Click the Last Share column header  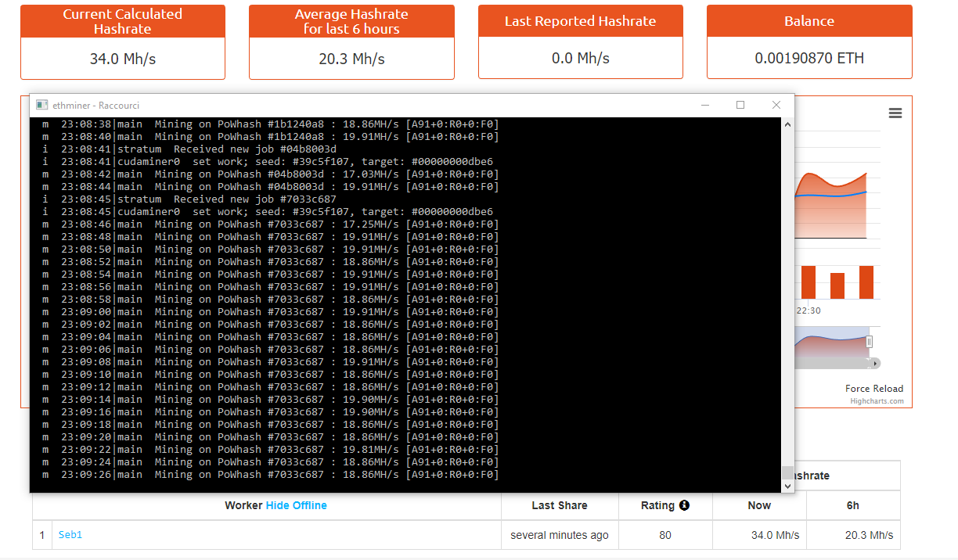[560, 505]
